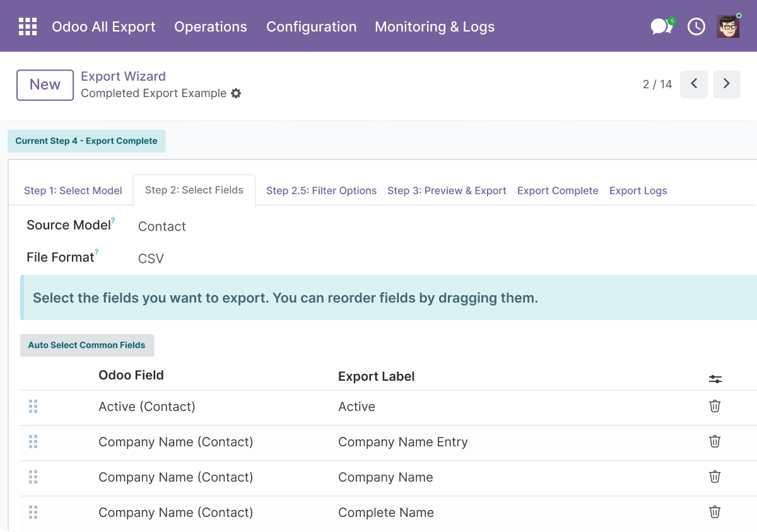Image resolution: width=757 pixels, height=532 pixels.
Task: Open the Odoo All Export menu
Action: tap(103, 26)
